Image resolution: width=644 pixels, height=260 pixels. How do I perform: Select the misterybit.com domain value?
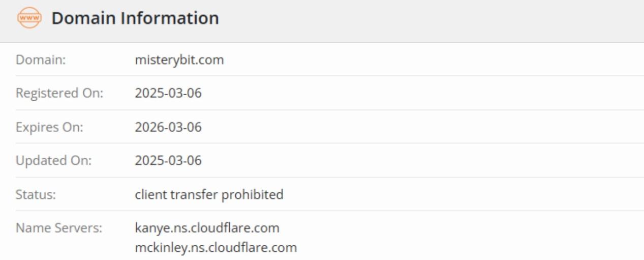(179, 60)
